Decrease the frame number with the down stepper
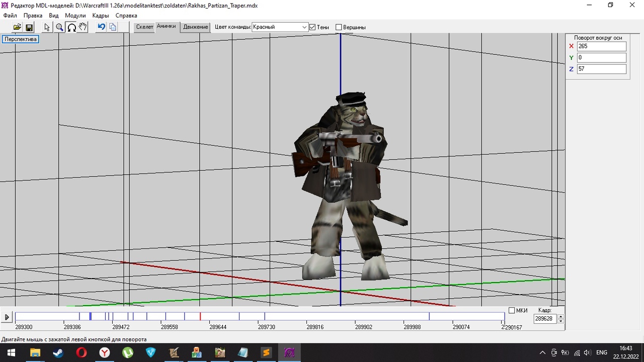The height and width of the screenshot is (362, 644). coord(561,321)
